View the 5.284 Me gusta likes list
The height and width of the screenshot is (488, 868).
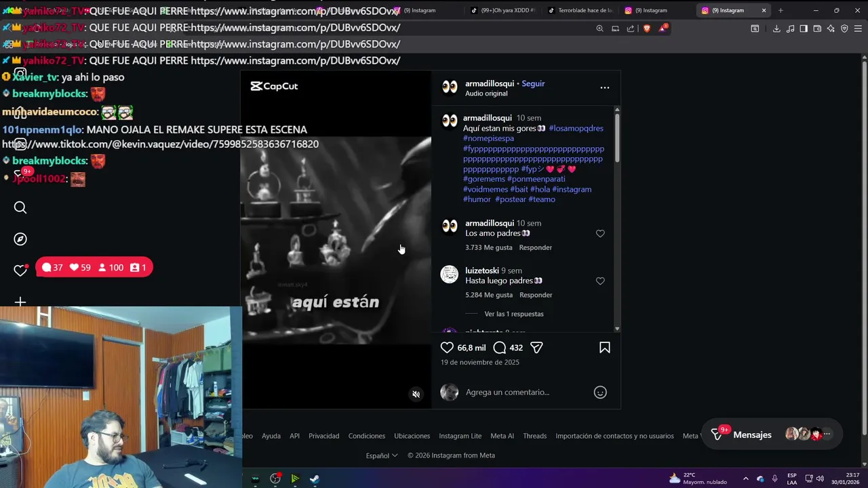pyautogui.click(x=489, y=295)
